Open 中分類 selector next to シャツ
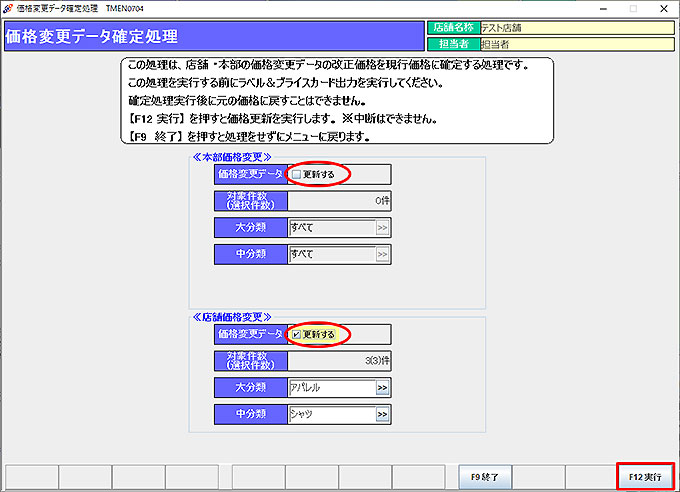Screen dimensions: 680x492 [382, 414]
